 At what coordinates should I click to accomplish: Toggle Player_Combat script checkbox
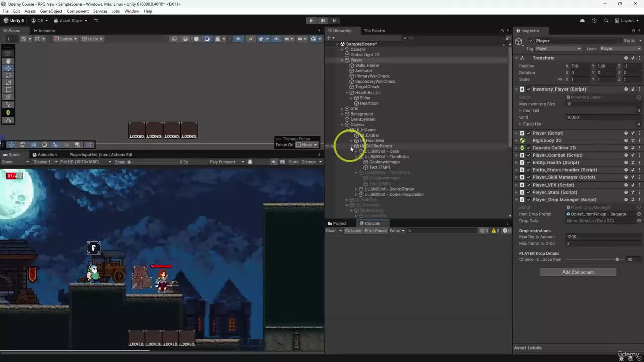point(528,155)
